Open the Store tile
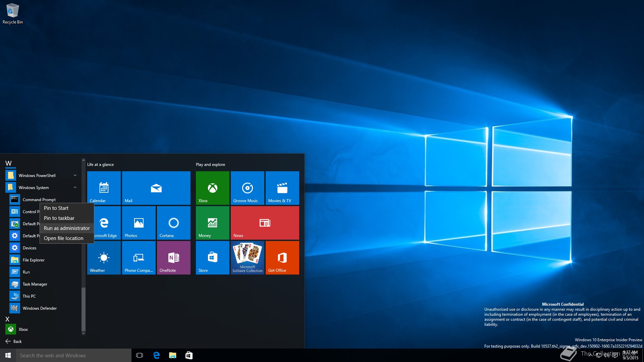This screenshot has width=644, height=362. [x=213, y=258]
